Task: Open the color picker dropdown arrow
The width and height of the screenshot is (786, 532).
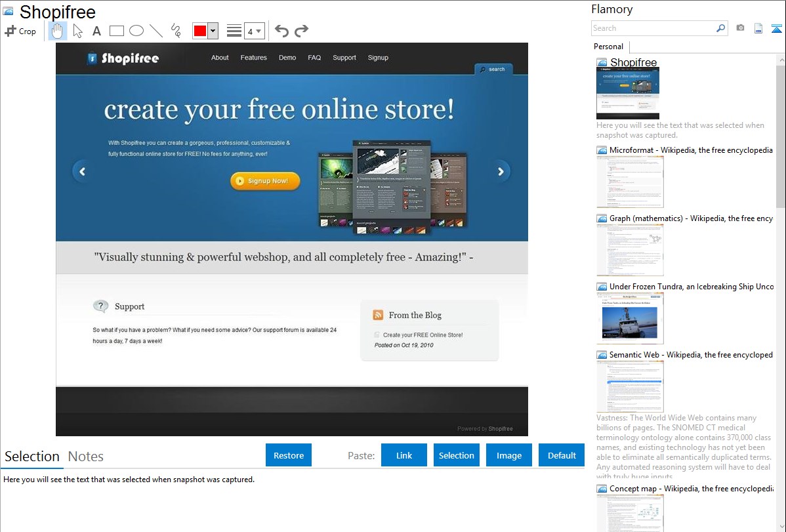Action: pos(213,31)
